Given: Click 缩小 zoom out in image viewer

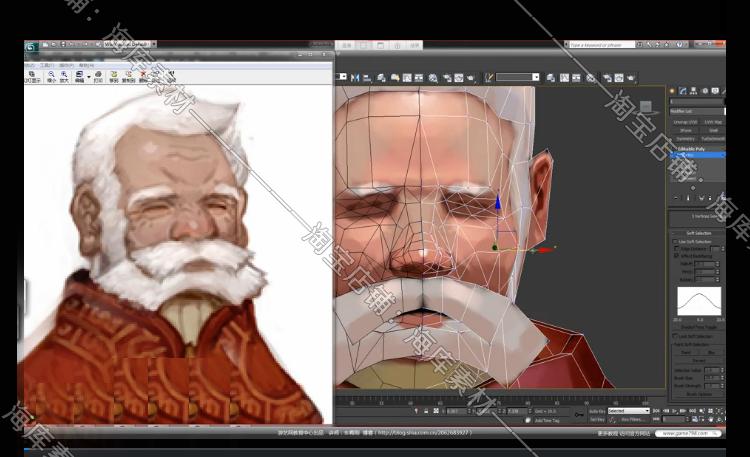Looking at the screenshot, I should click(x=51, y=77).
